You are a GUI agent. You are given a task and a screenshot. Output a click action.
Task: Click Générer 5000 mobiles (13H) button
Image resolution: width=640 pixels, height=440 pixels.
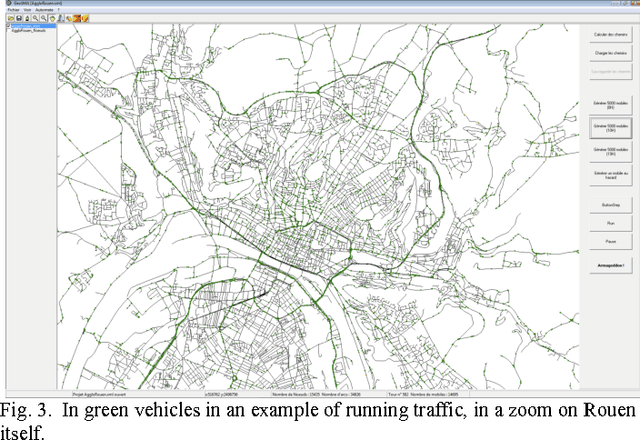(x=611, y=152)
